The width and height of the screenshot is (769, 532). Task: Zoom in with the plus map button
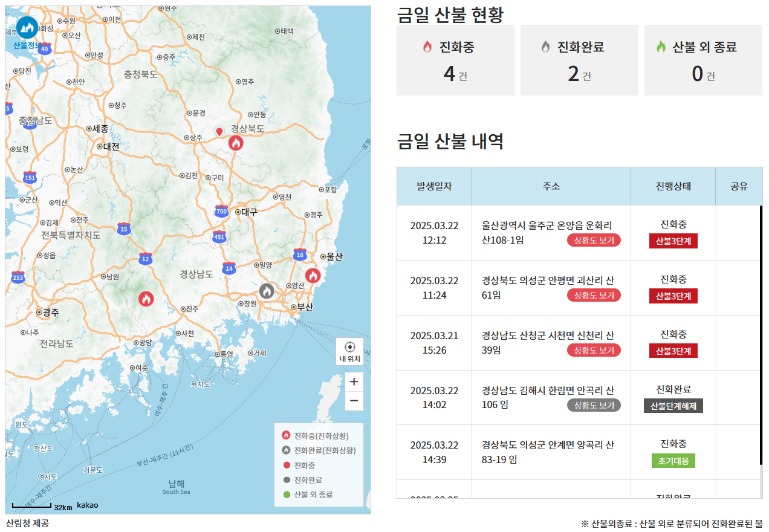(354, 381)
